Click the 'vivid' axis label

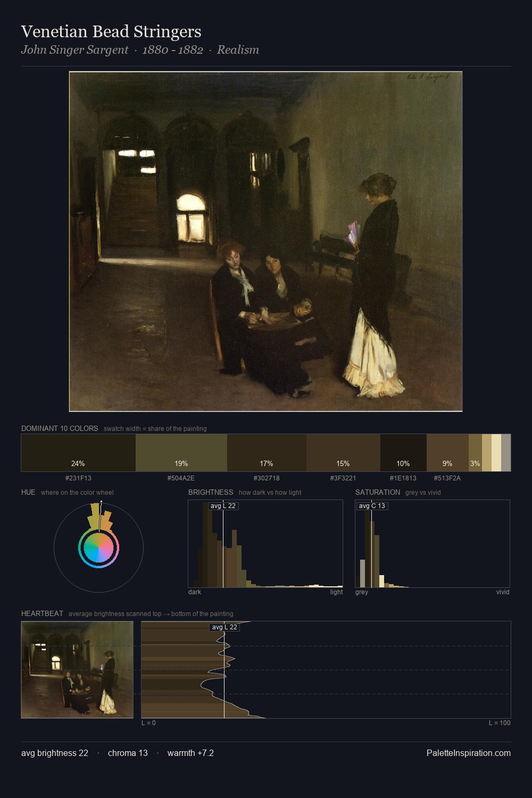click(503, 592)
